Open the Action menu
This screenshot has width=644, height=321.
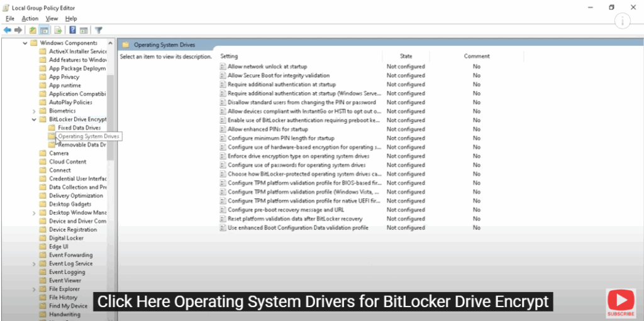(x=30, y=18)
